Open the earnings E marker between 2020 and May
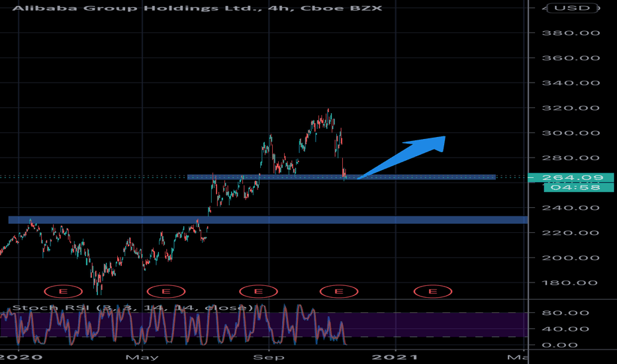The image size is (617, 364). 63,292
